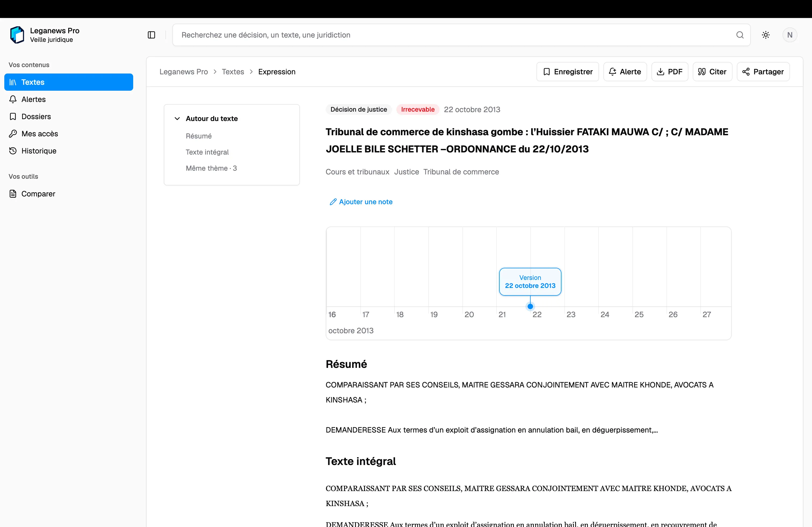
Task: Click the Vos outils sidebar heading
Action: (x=23, y=176)
